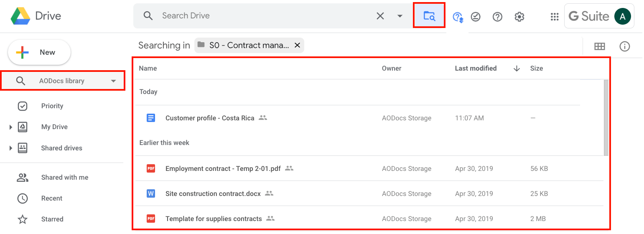
Task: Click the New button
Action: point(39,52)
